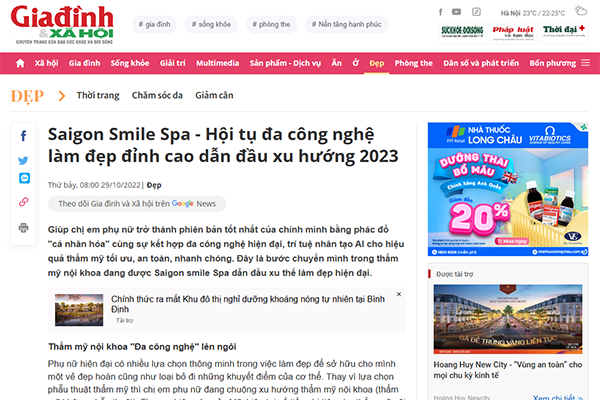
Task: Click the home icon in navigation bar
Action: click(20, 63)
